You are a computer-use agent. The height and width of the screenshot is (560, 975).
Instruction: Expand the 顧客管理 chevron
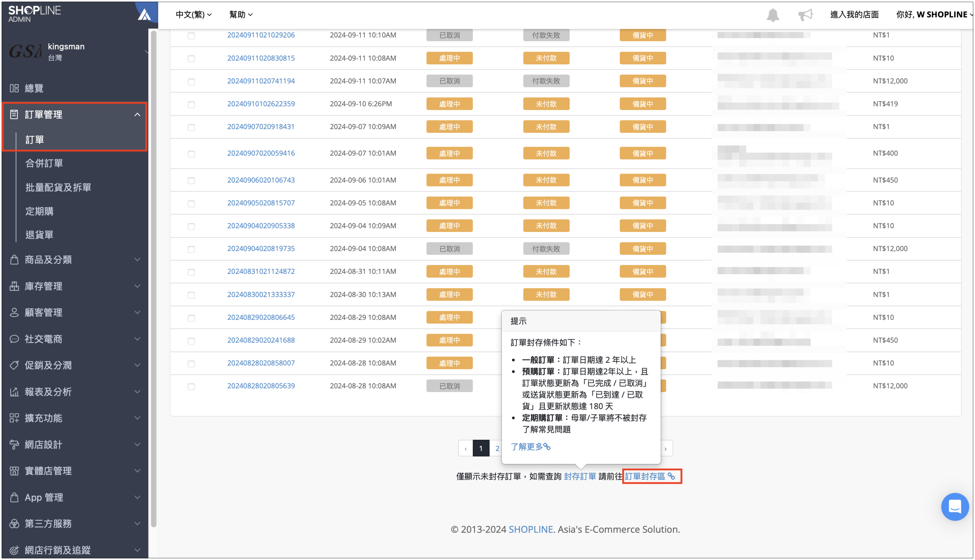coord(137,312)
